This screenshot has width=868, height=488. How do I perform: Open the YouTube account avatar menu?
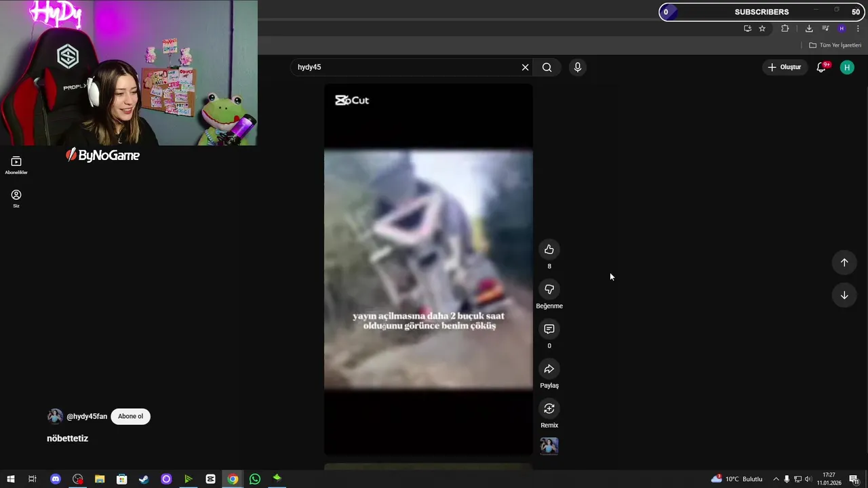847,67
